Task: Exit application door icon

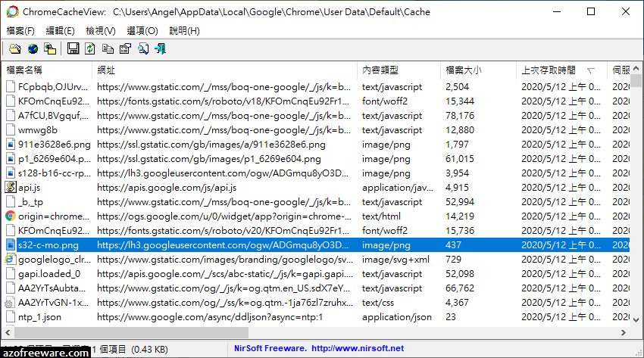Action: click(160, 48)
